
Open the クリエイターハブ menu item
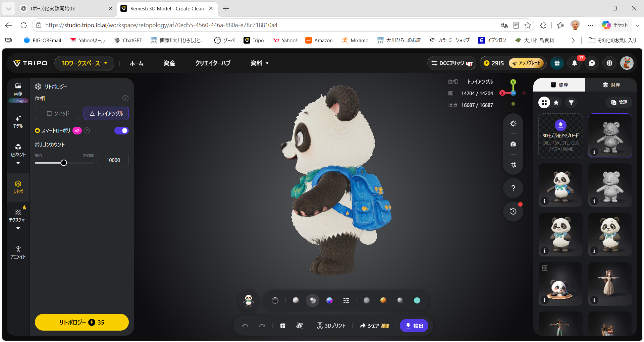[213, 63]
